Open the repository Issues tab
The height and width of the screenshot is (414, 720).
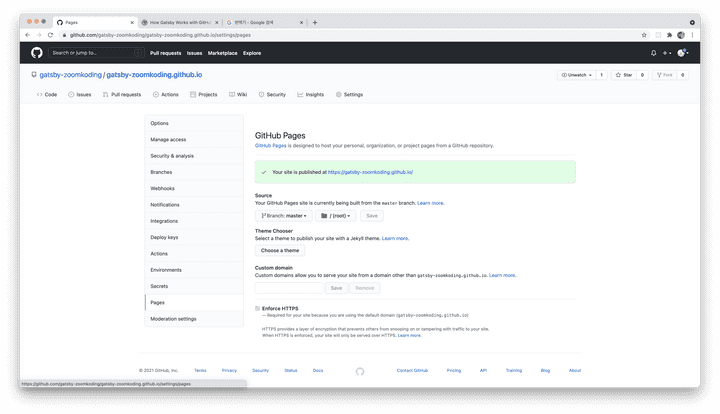tap(80, 95)
